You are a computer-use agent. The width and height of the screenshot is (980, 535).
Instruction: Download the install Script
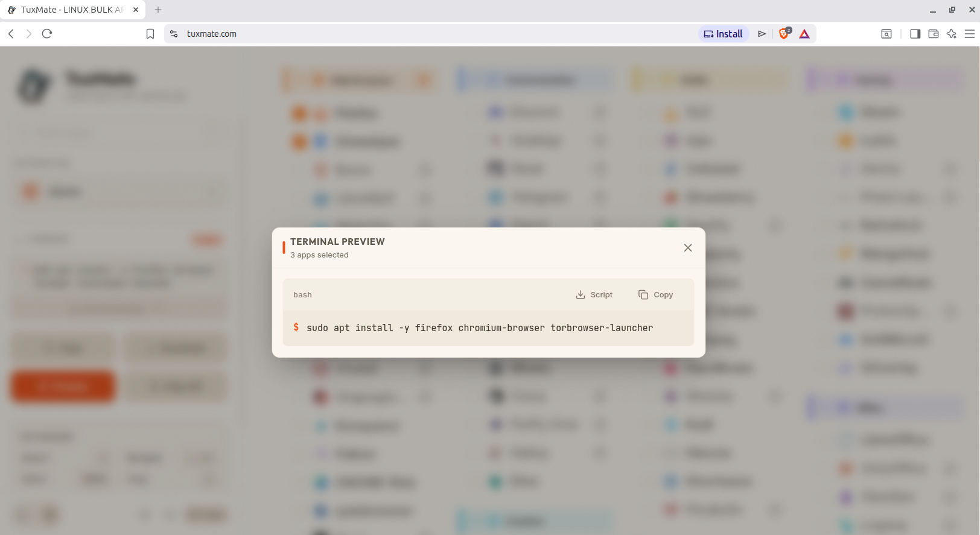[594, 295]
